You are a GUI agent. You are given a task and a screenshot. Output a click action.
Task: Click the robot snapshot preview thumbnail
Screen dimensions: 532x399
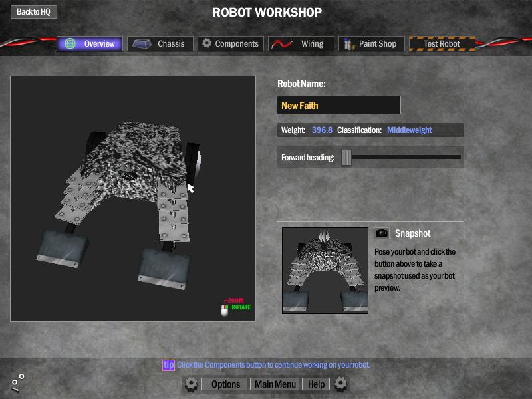[x=325, y=271]
